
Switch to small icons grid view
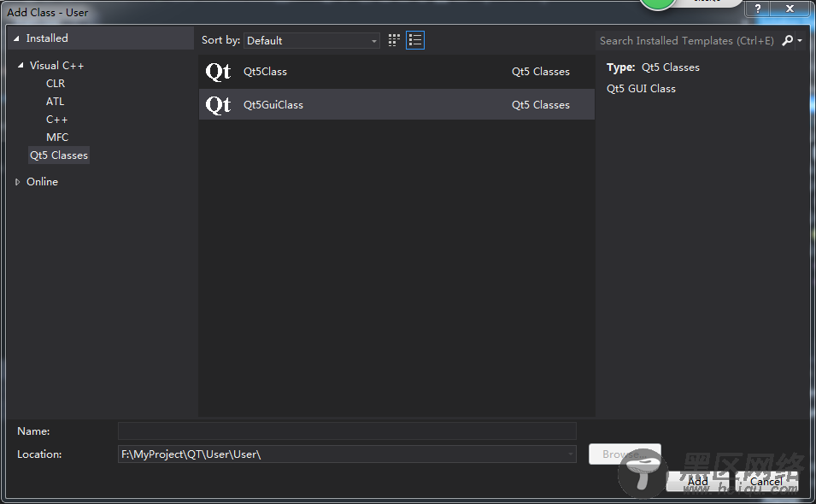tap(394, 40)
